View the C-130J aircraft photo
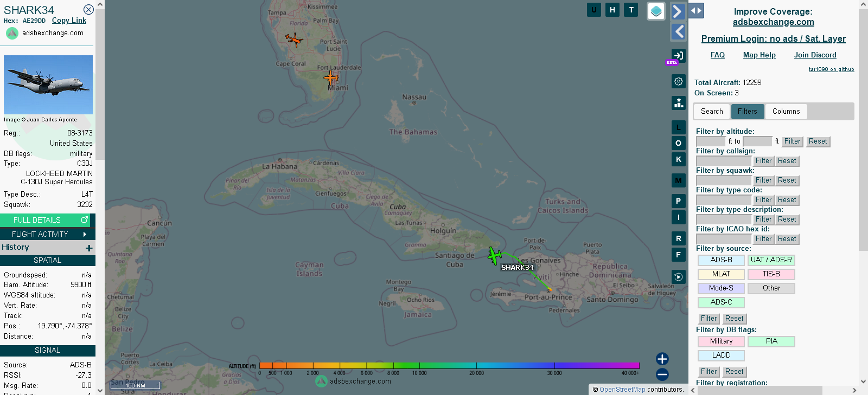The image size is (868, 395). tap(48, 85)
